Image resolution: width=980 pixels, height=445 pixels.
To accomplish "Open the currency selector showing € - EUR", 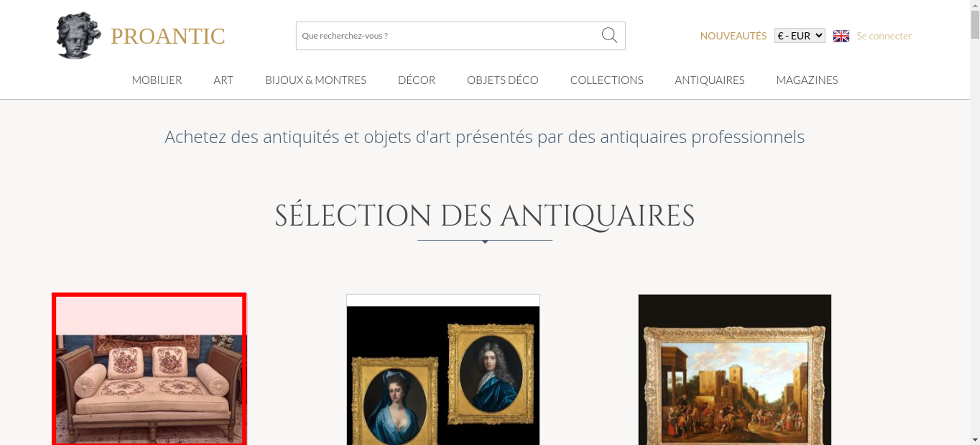I will (x=800, y=36).
